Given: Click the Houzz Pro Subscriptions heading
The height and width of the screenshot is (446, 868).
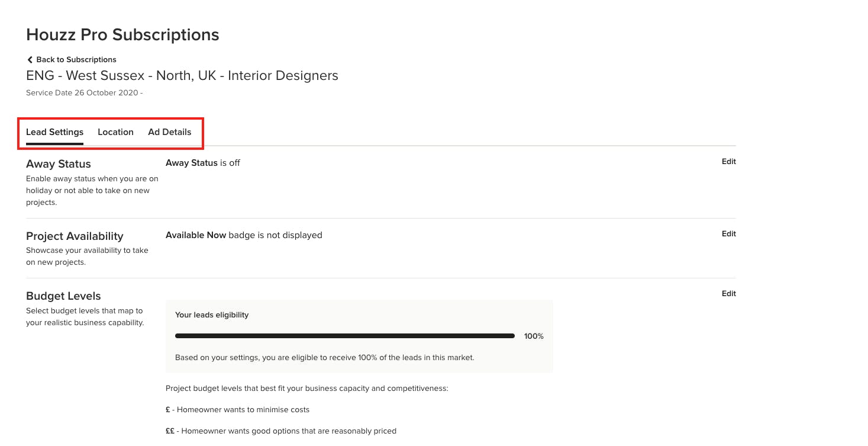Looking at the screenshot, I should 122,35.
